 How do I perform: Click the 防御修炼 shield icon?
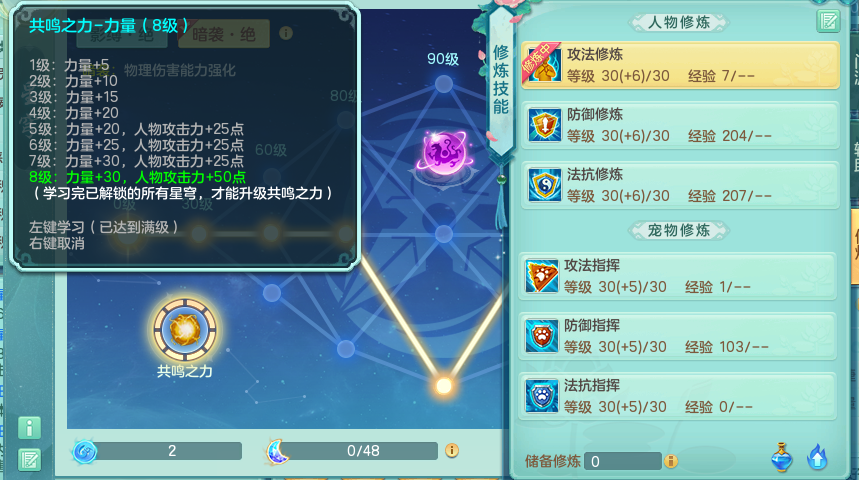point(545,125)
